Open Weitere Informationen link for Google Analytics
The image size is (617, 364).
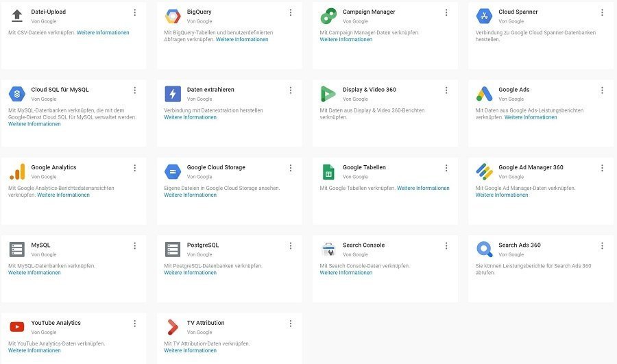[63, 195]
